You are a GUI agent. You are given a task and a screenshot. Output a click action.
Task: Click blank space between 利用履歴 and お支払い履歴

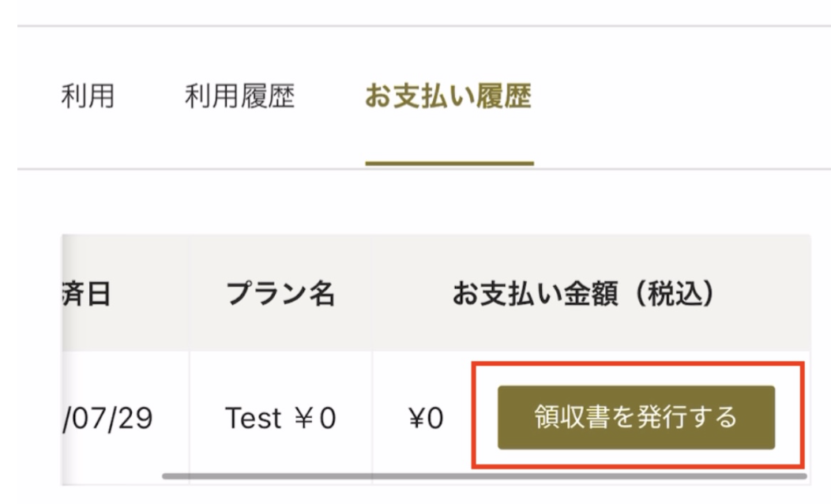tap(329, 97)
